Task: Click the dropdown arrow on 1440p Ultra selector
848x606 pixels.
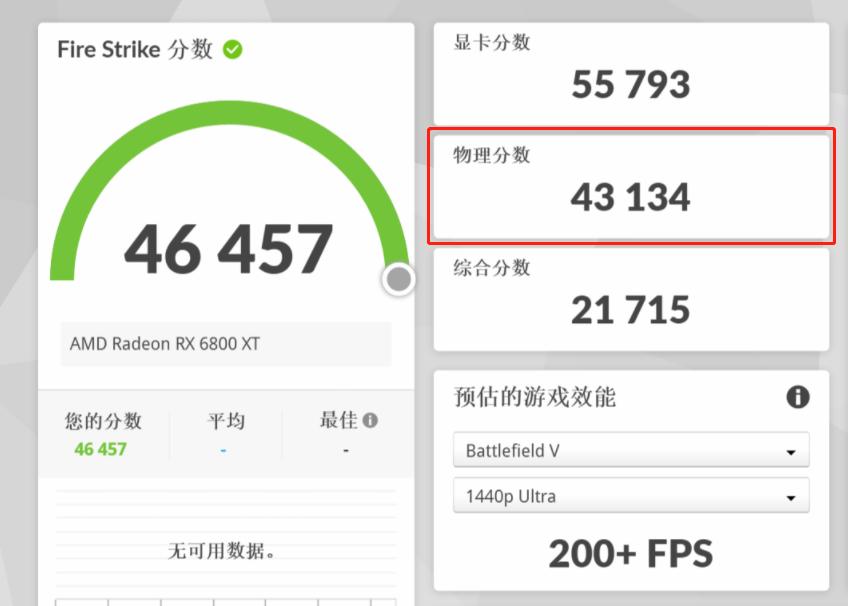Action: coord(793,496)
